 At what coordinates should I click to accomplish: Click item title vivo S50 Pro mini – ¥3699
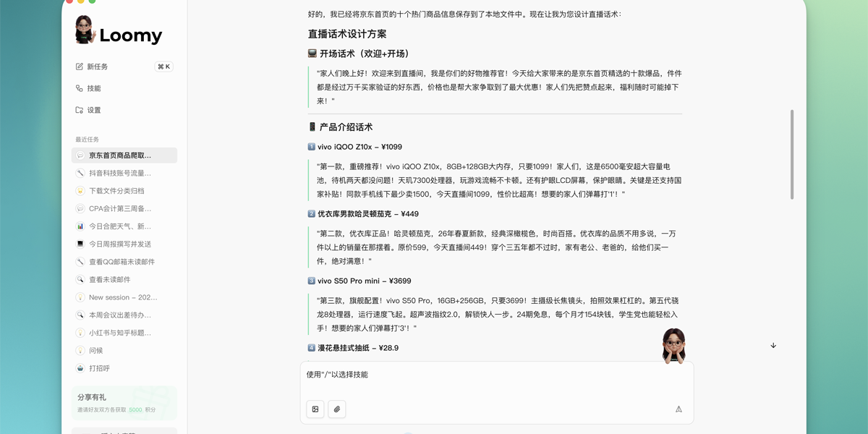365,281
